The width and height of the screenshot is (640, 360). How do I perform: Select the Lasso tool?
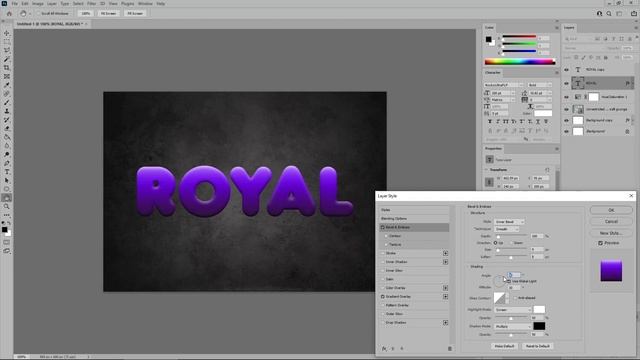click(7, 50)
